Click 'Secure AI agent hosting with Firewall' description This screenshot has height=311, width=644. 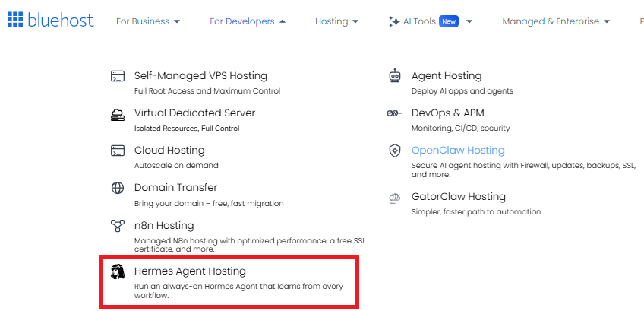[524, 170]
